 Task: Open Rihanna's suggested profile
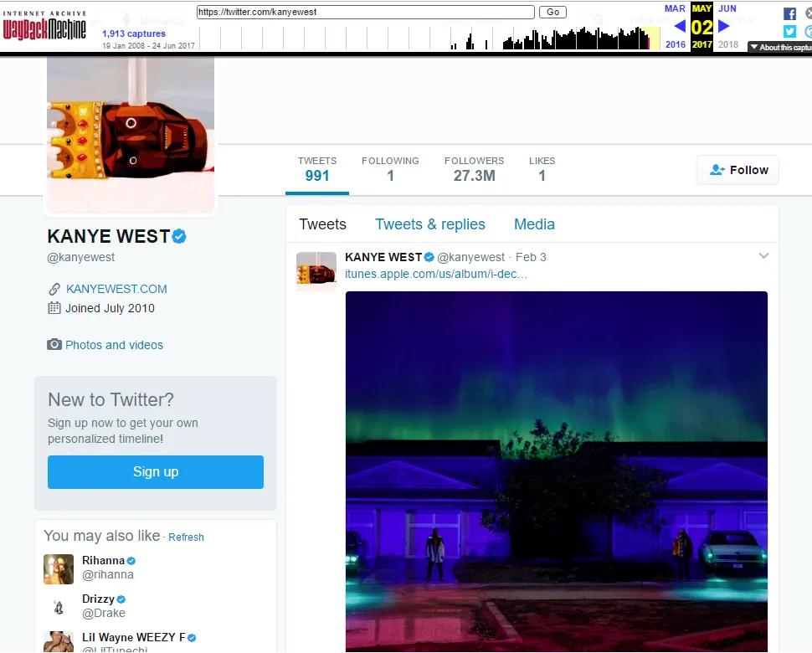pyautogui.click(x=103, y=560)
